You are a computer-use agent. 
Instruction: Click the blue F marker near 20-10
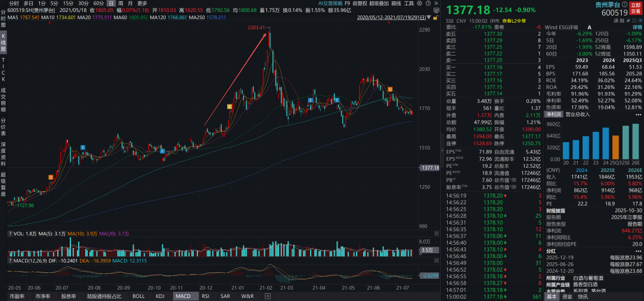pos(163,151)
